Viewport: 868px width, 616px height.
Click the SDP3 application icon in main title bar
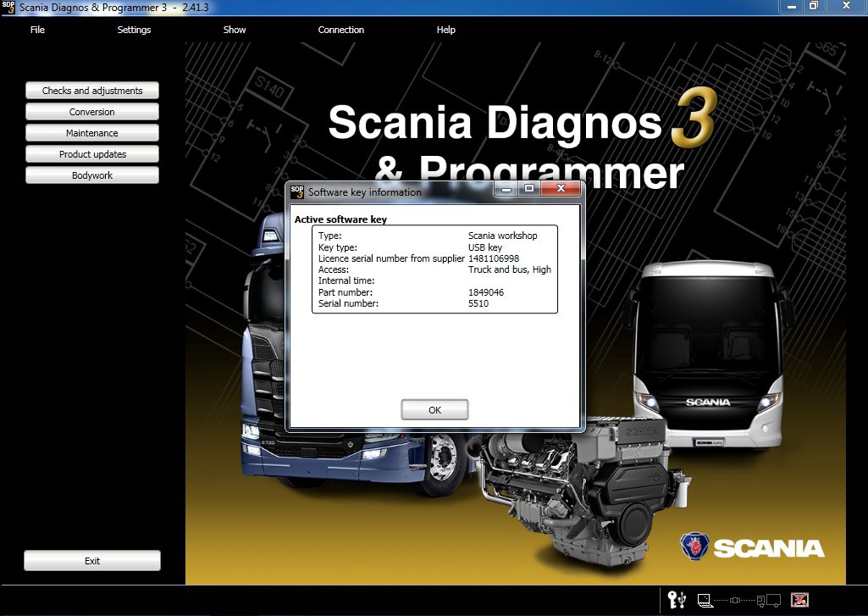pyautogui.click(x=8, y=7)
